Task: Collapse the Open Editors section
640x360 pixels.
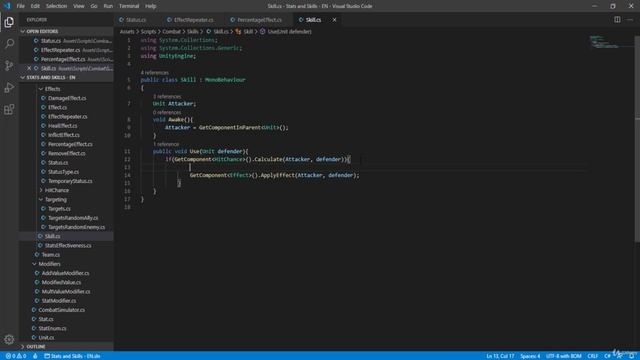Action: point(67,31)
